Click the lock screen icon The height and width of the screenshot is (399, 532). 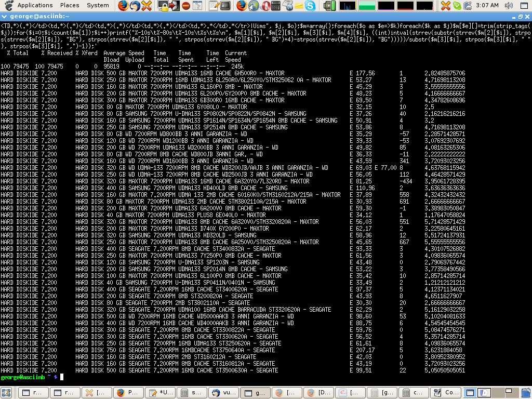[x=162, y=6]
